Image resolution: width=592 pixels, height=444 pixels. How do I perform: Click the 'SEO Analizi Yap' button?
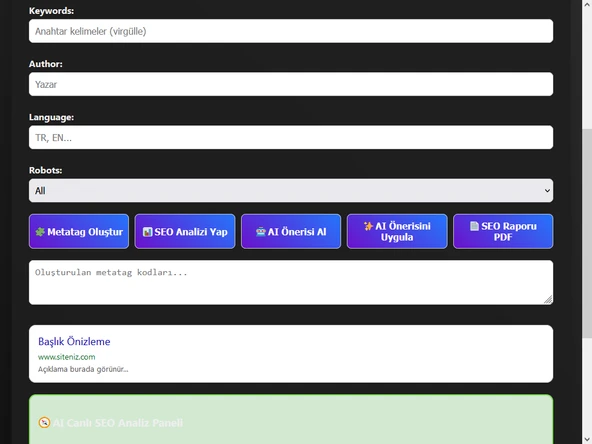click(x=185, y=231)
